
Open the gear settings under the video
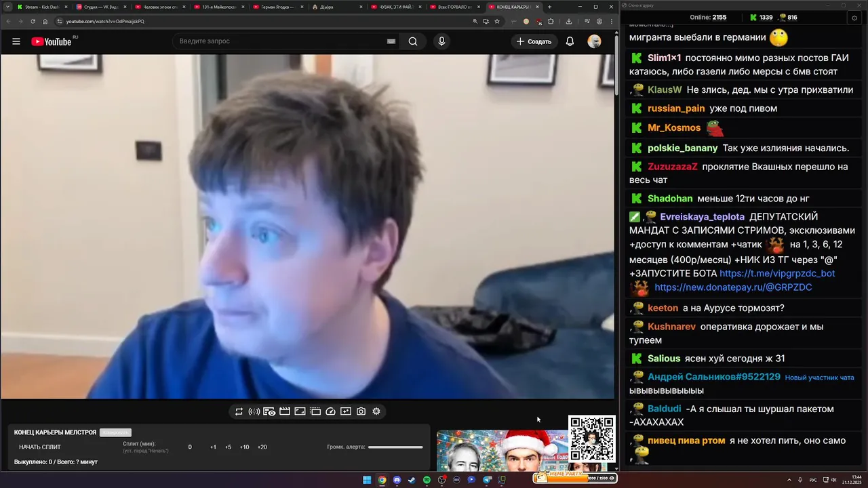(376, 411)
